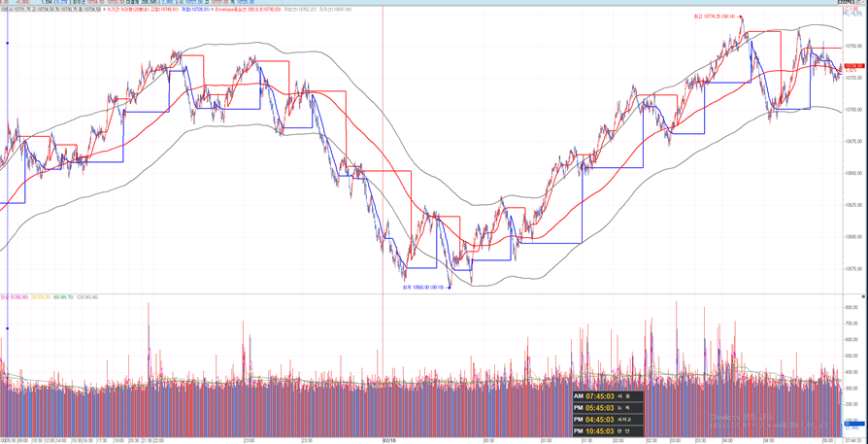Screen dimensions: 868x444
Task: Select the 20(329.20) volume average legend
Action: 41,297
